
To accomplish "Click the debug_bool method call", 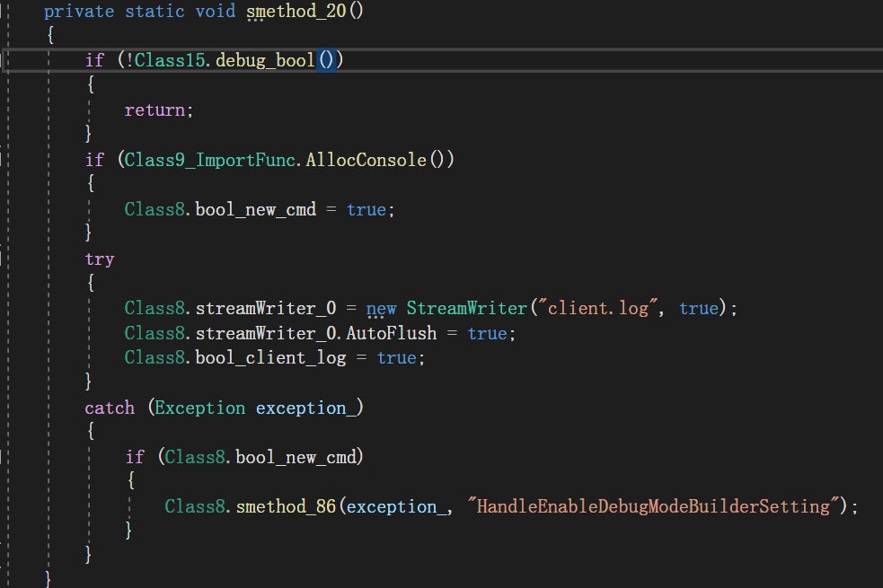I will click(x=265, y=61).
